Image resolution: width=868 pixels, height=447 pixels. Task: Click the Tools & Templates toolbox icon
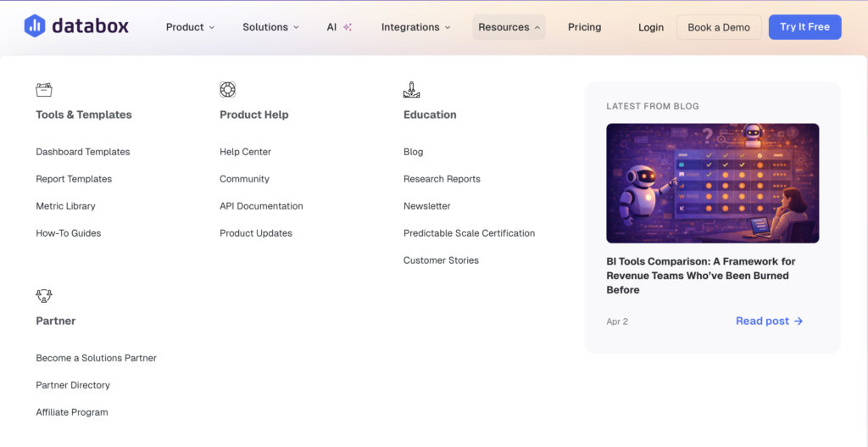point(44,90)
